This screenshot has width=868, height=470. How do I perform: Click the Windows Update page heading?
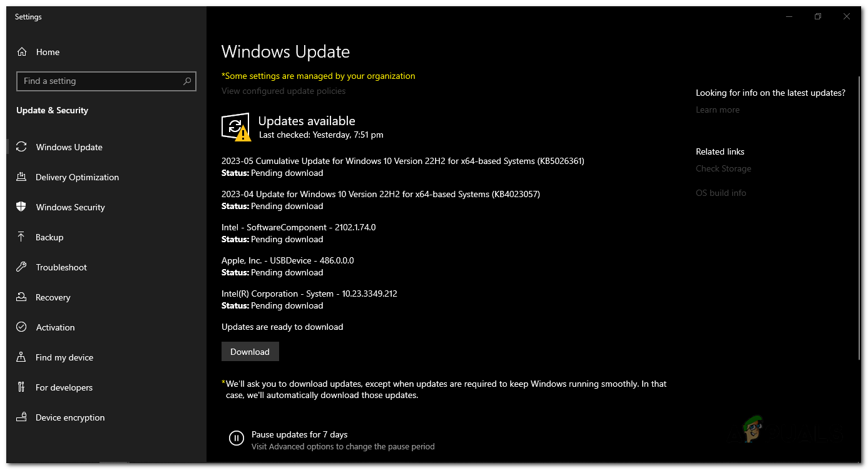coord(285,52)
